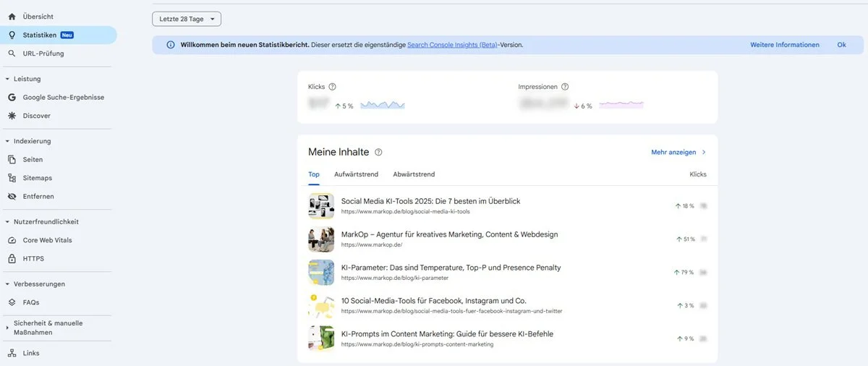Open KI-Prompts im Content Marketing row
This screenshot has height=366, width=868.
coord(507,339)
